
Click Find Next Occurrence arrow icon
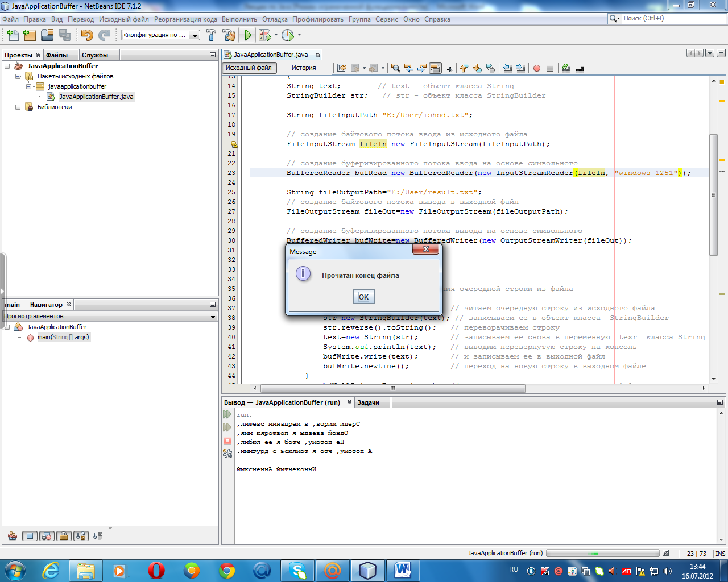coord(422,68)
